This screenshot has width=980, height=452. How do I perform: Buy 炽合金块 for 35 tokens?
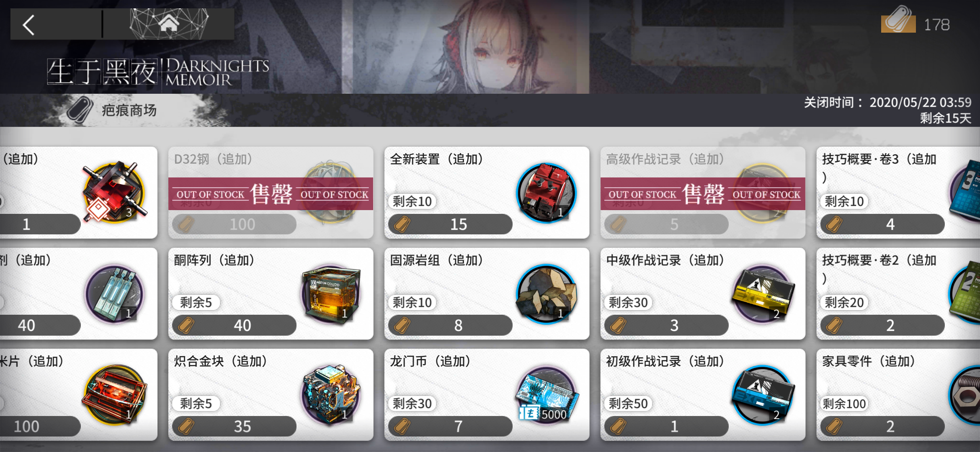pos(234,426)
